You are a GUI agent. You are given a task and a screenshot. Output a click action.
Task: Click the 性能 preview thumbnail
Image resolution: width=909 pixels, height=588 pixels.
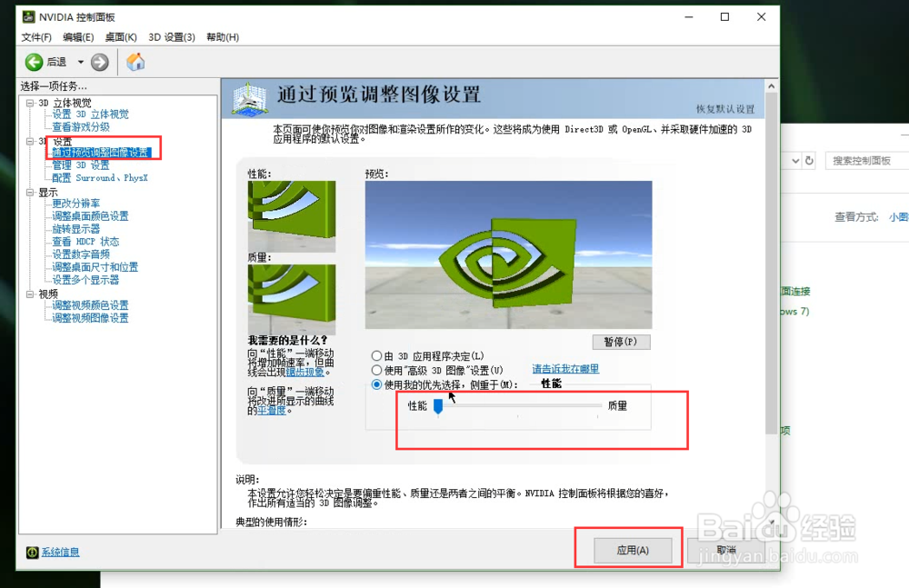point(292,216)
